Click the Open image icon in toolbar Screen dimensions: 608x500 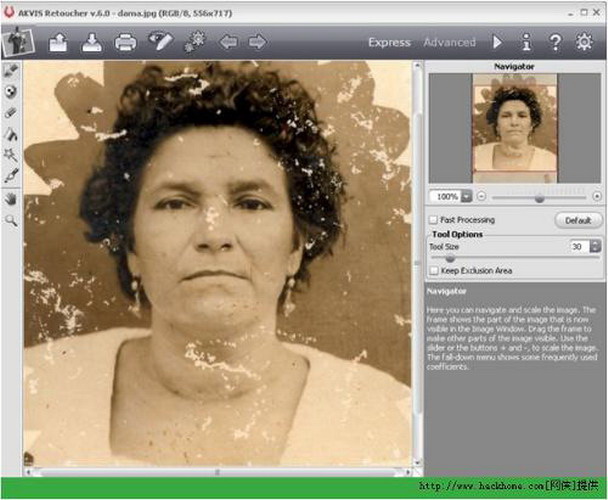pos(58,42)
